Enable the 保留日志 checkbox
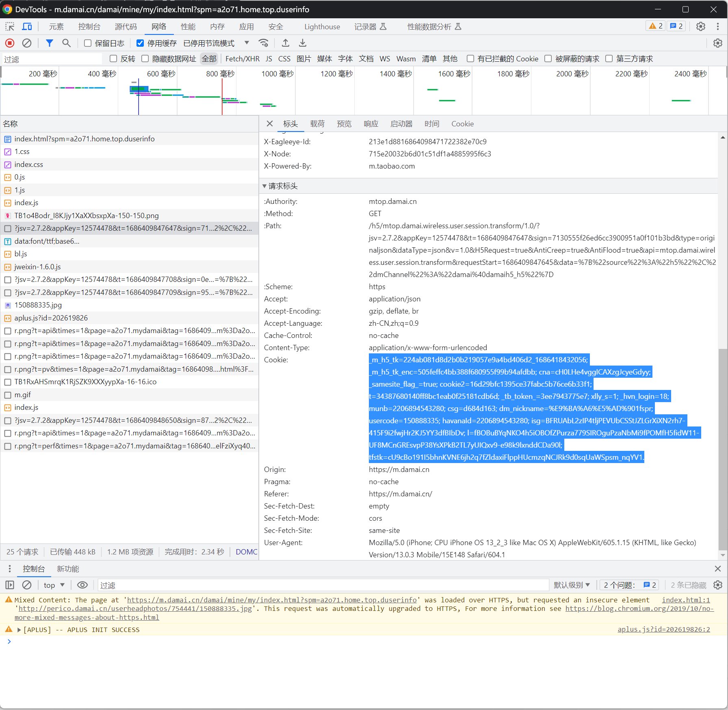728x710 pixels. pos(87,43)
